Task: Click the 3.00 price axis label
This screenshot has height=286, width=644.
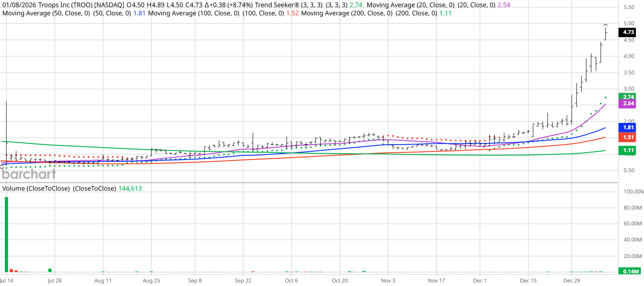Action: coord(629,89)
